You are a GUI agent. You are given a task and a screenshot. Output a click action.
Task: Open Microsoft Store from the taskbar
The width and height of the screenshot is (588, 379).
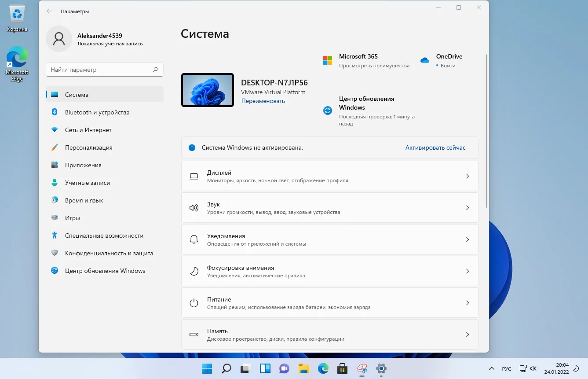(342, 368)
